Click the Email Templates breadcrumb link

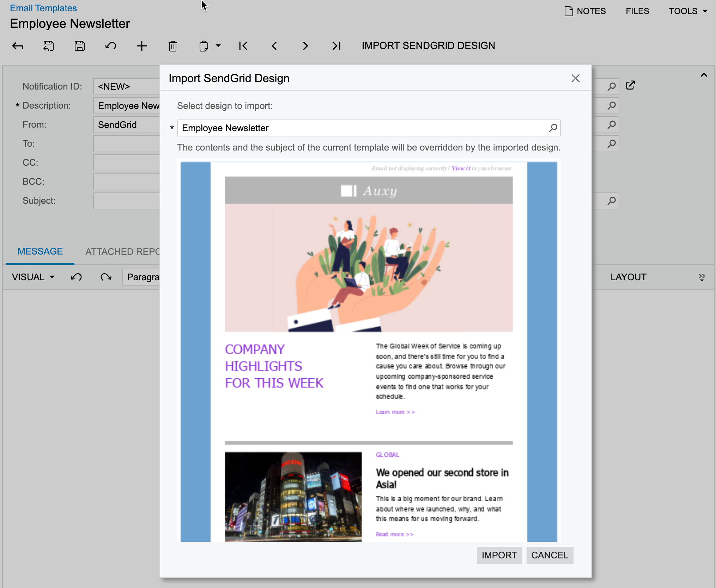pos(43,8)
